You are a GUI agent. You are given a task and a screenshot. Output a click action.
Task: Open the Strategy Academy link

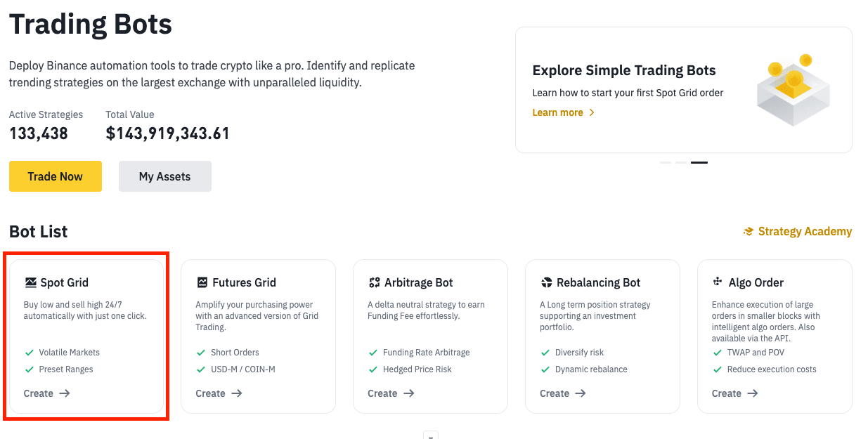(x=804, y=232)
